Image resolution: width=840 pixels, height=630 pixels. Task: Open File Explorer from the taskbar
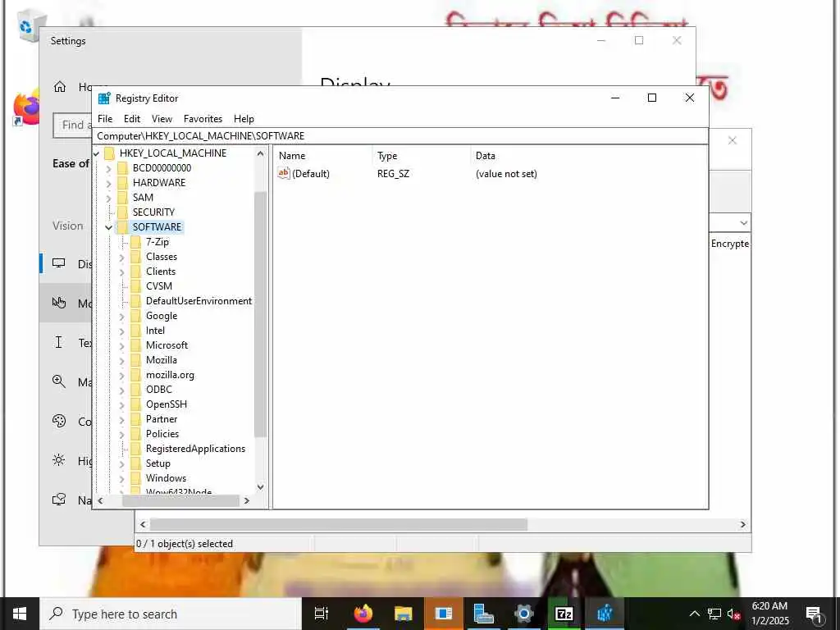(403, 614)
